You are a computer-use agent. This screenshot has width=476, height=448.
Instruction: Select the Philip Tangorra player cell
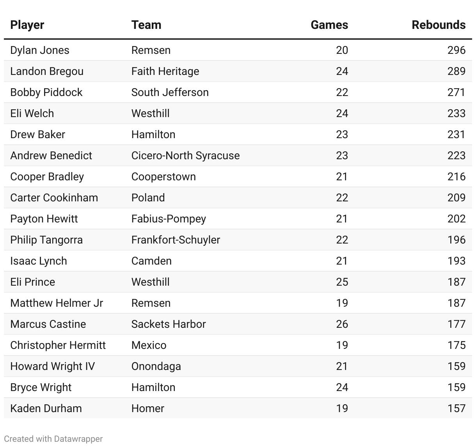(x=46, y=240)
